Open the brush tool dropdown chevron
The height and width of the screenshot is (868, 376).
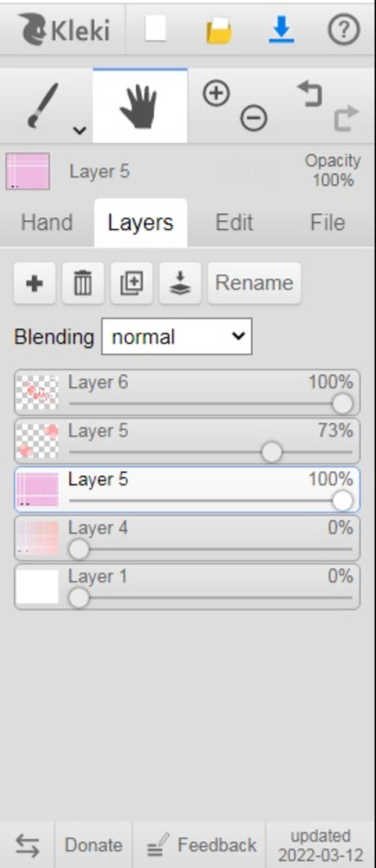coord(80,130)
